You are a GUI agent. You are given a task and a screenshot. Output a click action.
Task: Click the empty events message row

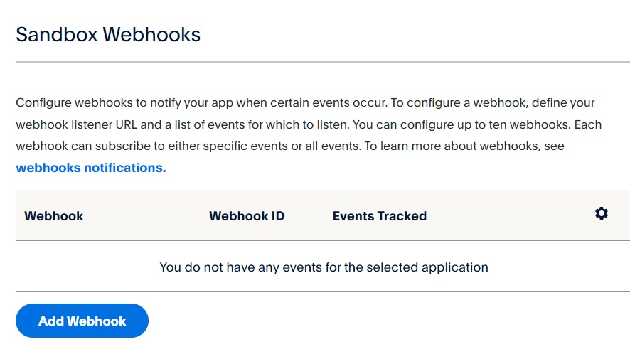[x=324, y=267]
